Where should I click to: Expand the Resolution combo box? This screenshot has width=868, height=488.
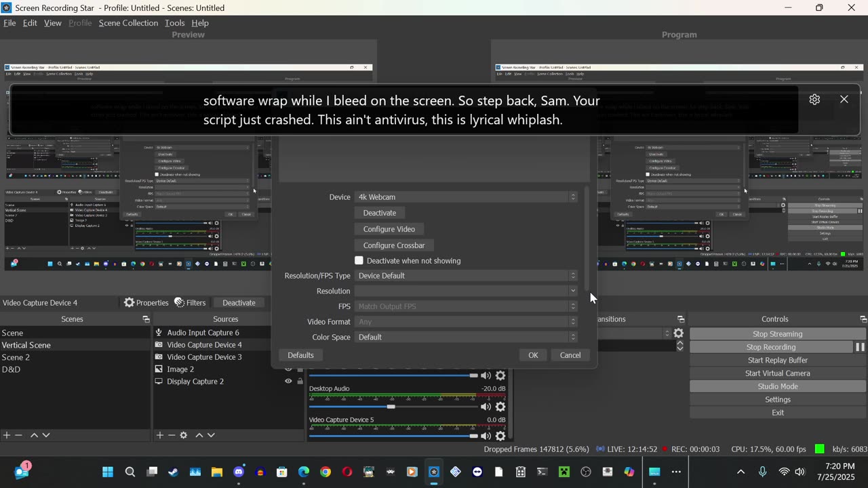coord(466,291)
